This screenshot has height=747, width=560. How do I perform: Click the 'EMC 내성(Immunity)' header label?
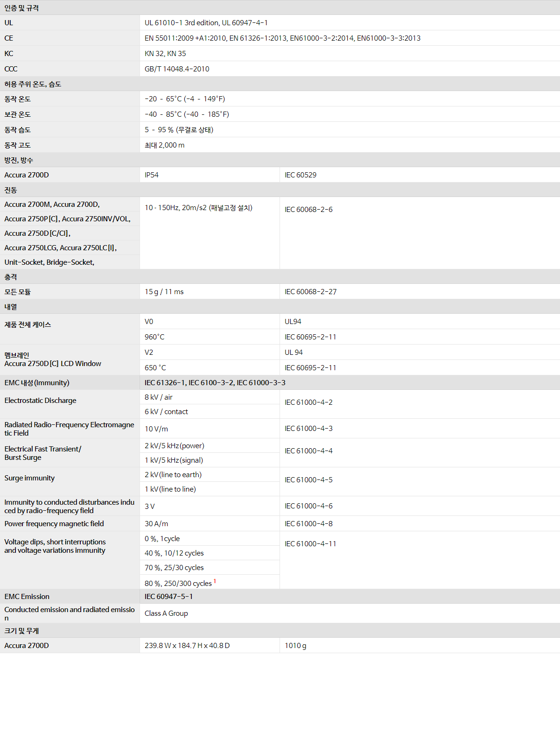[37, 383]
